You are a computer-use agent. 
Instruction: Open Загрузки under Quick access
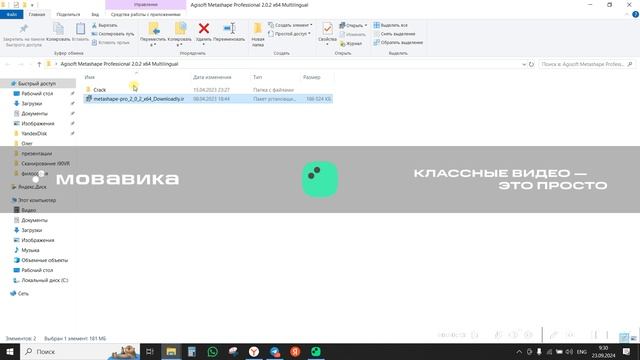point(31,104)
